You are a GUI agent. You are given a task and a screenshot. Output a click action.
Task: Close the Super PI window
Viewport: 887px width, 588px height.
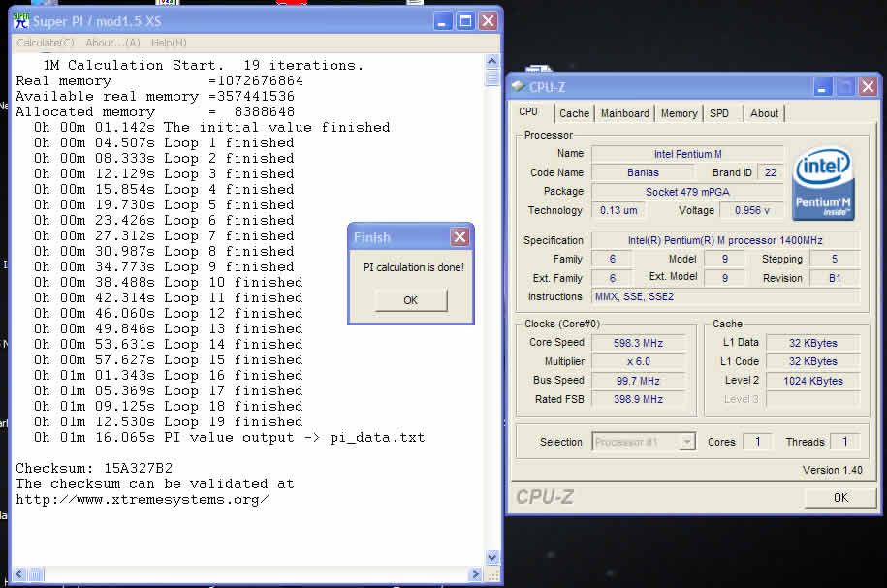pos(489,21)
